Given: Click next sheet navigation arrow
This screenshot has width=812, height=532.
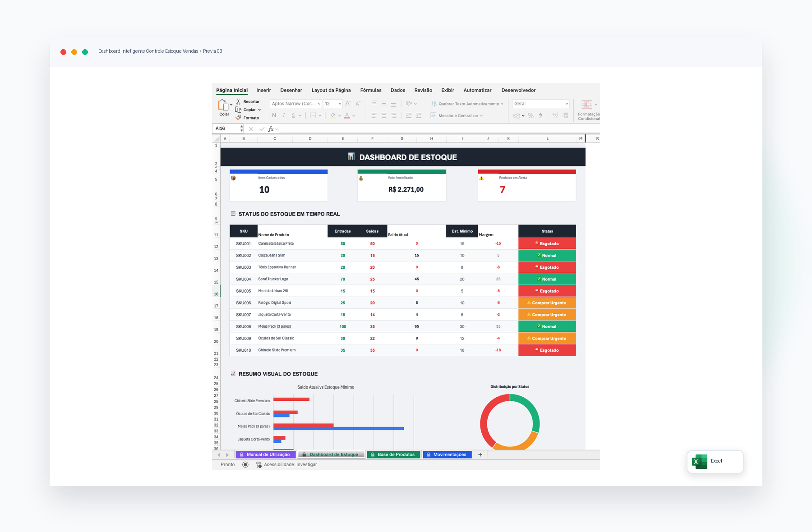Looking at the screenshot, I should coord(227,455).
